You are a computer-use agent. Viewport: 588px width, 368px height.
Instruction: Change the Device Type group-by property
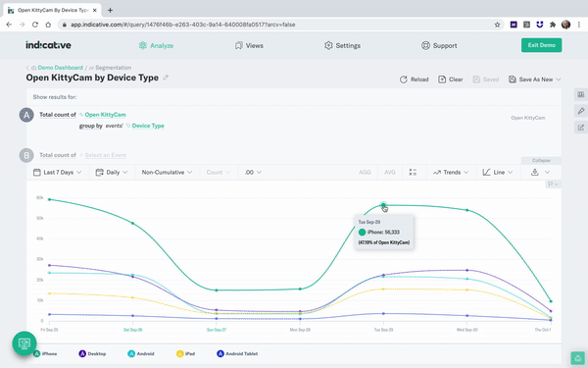[x=148, y=126]
